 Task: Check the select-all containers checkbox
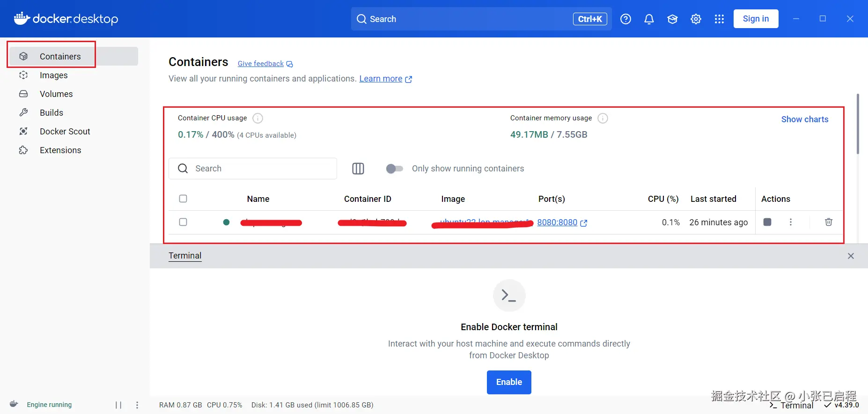(x=183, y=199)
